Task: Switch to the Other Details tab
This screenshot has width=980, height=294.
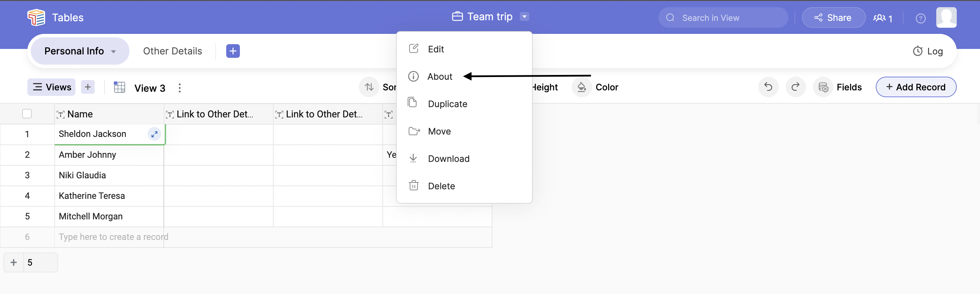Action: coord(172,51)
